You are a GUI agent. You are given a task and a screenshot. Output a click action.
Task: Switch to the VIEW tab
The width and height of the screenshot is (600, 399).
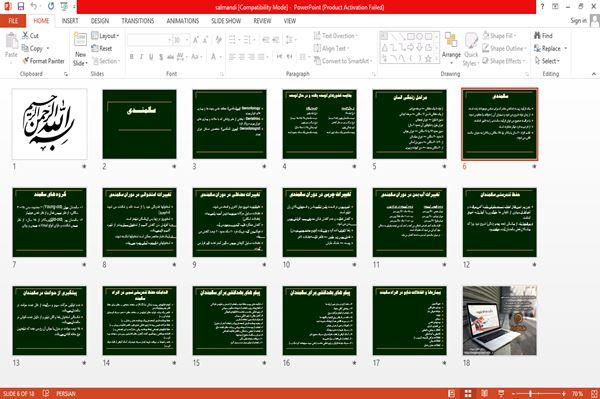click(x=290, y=21)
